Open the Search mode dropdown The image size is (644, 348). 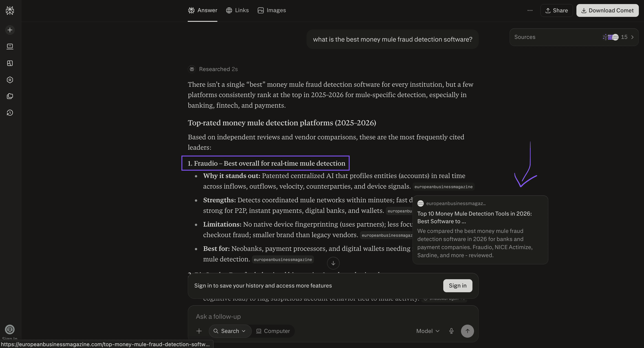click(x=230, y=331)
